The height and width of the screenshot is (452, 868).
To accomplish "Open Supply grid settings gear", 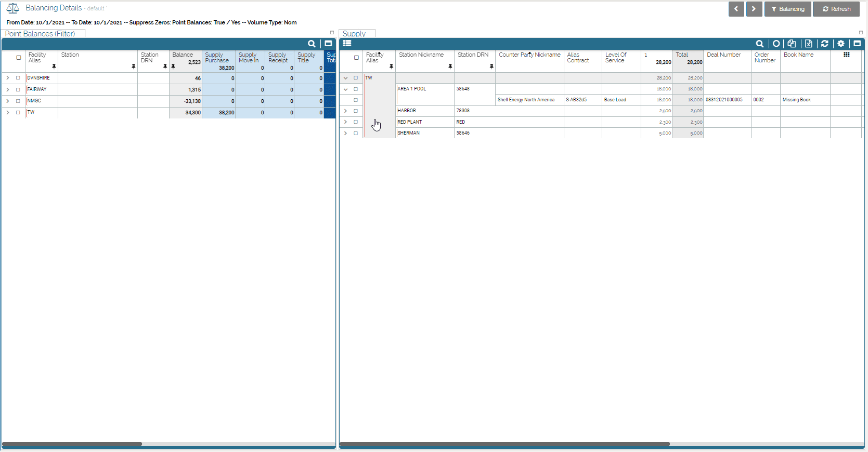I will [841, 44].
